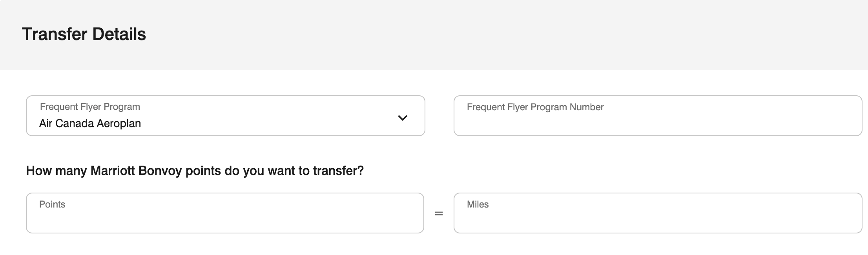Click the Frequent Flyer Program label in the combo box

pos(90,107)
